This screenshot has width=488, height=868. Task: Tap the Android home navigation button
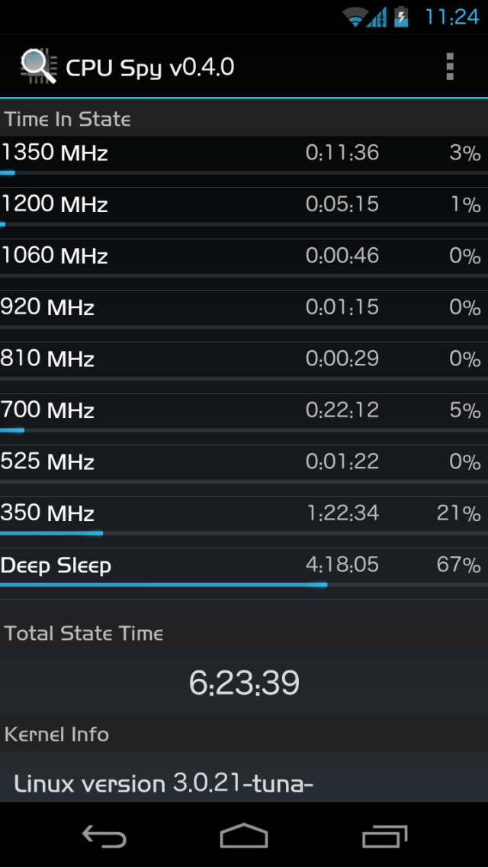point(244,836)
